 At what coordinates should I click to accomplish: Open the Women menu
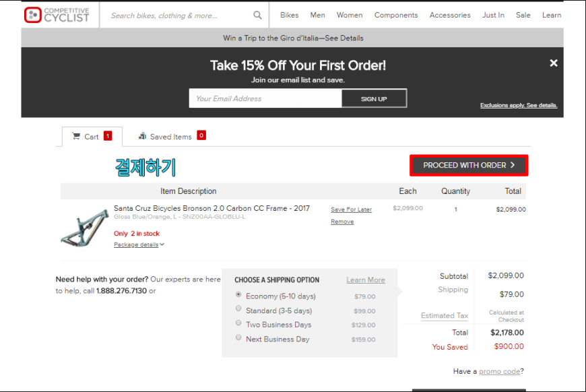tap(350, 15)
